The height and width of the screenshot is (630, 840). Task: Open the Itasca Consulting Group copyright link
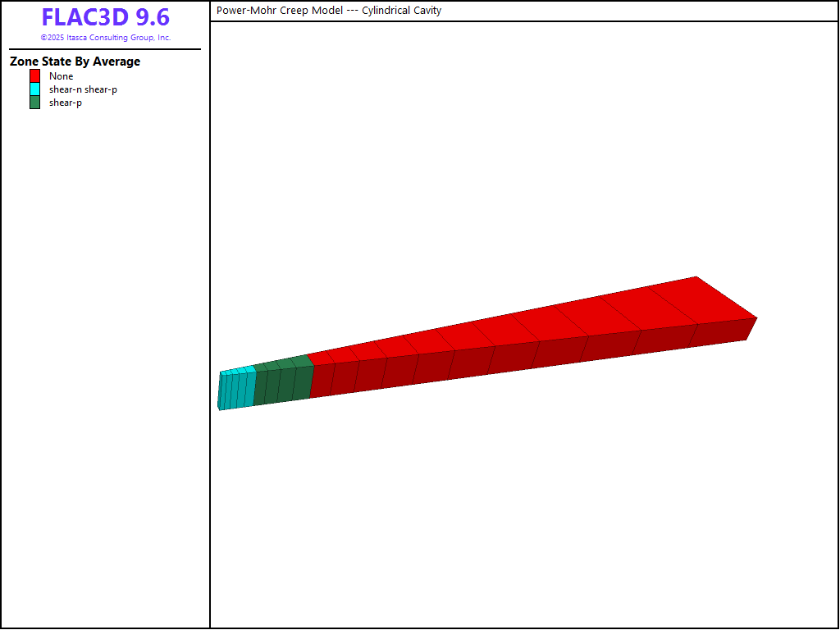pos(105,38)
